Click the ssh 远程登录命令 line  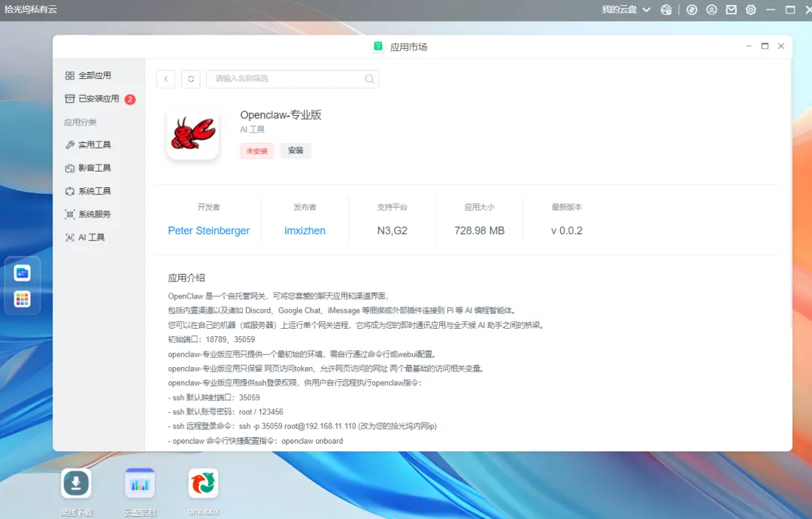(302, 426)
